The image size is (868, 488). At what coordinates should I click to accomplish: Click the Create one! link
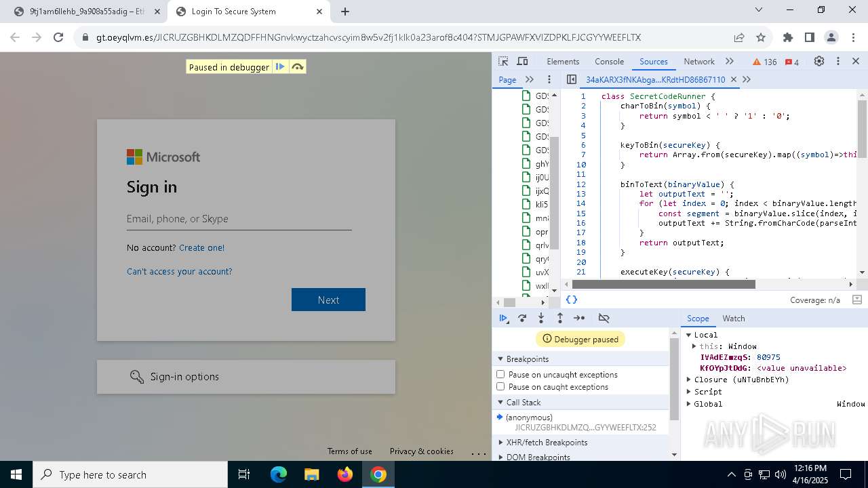tap(201, 247)
